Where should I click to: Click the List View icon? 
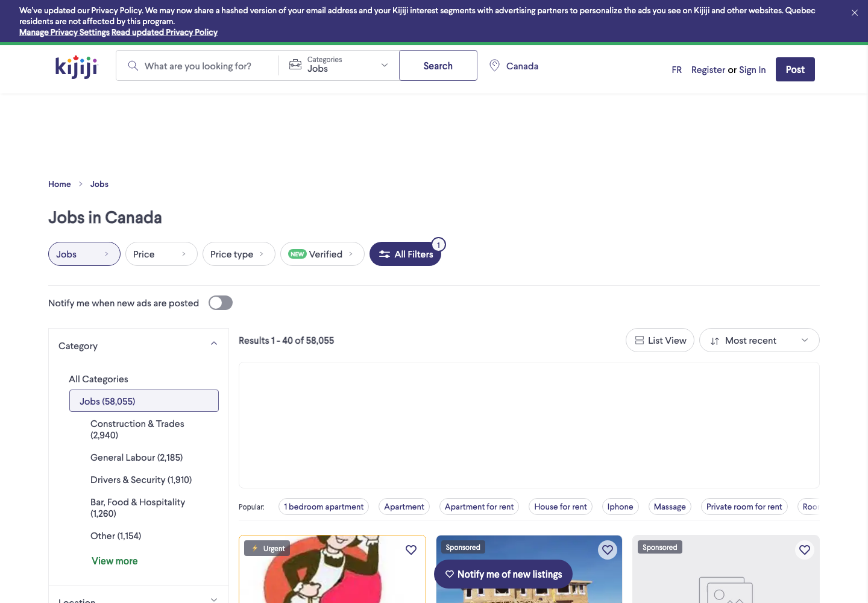(640, 340)
